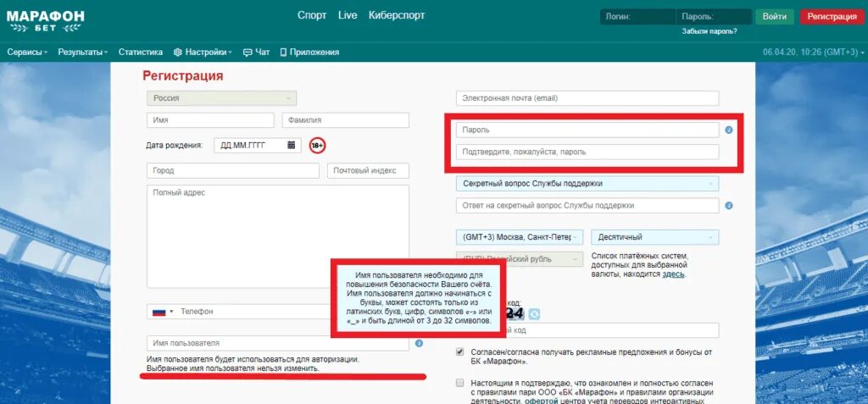This screenshot has height=404, width=868.
Task: Click the Войти login button
Action: tap(775, 17)
